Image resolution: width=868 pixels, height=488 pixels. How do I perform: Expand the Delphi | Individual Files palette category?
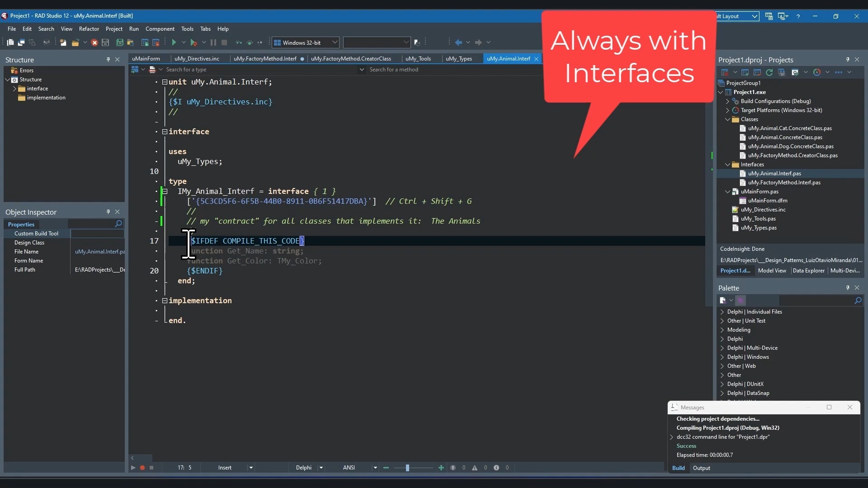point(722,312)
